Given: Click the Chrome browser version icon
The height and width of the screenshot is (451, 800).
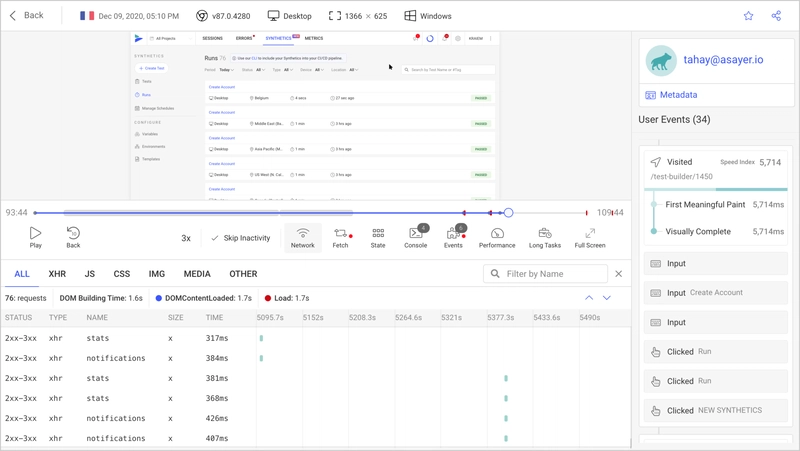Looking at the screenshot, I should click(202, 16).
